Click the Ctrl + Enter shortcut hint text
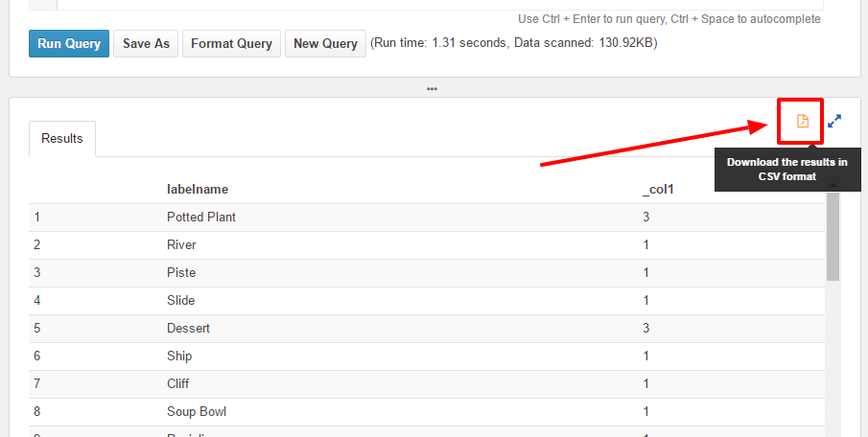This screenshot has width=868, height=437. (669, 19)
